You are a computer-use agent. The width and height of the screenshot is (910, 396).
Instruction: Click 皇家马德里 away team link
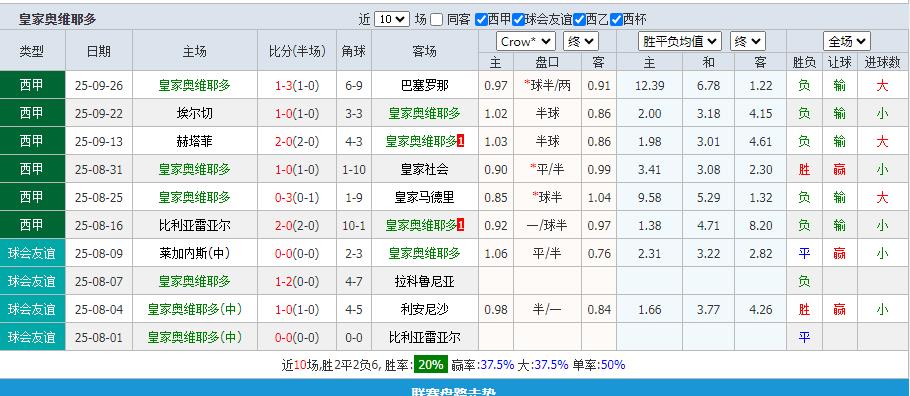pyautogui.click(x=424, y=197)
